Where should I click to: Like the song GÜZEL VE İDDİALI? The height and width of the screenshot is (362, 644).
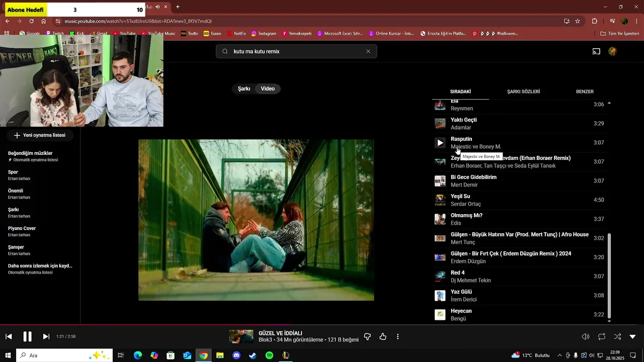coord(383,336)
